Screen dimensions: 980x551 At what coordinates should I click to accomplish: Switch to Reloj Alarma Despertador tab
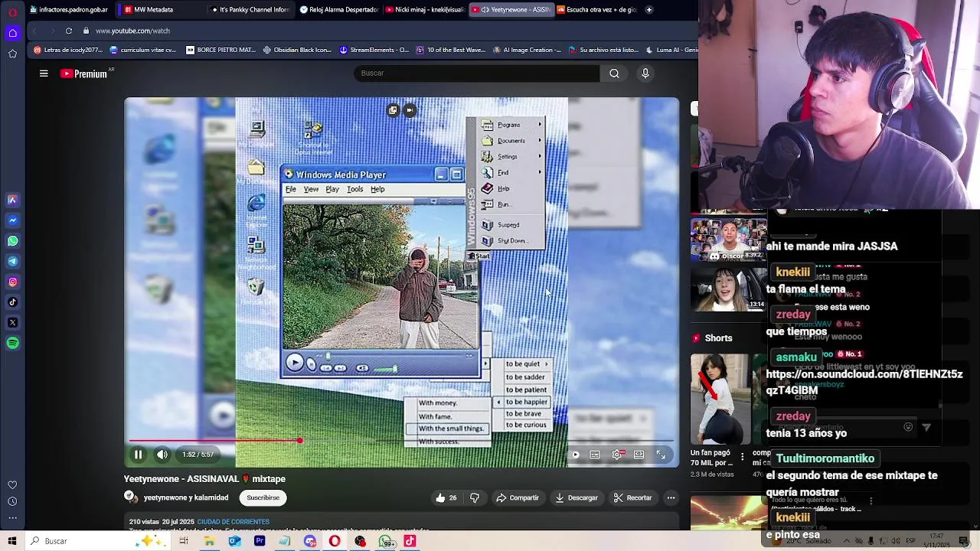(x=339, y=10)
